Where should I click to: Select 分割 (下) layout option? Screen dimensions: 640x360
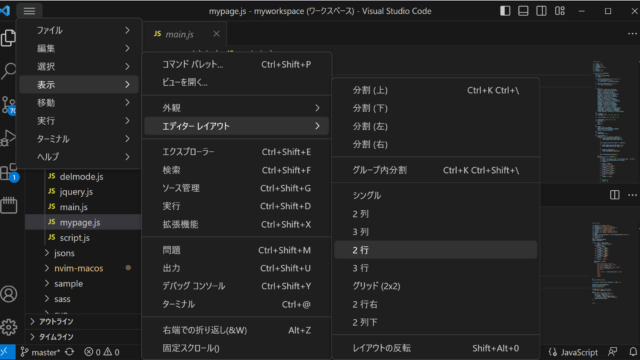[x=436, y=108]
